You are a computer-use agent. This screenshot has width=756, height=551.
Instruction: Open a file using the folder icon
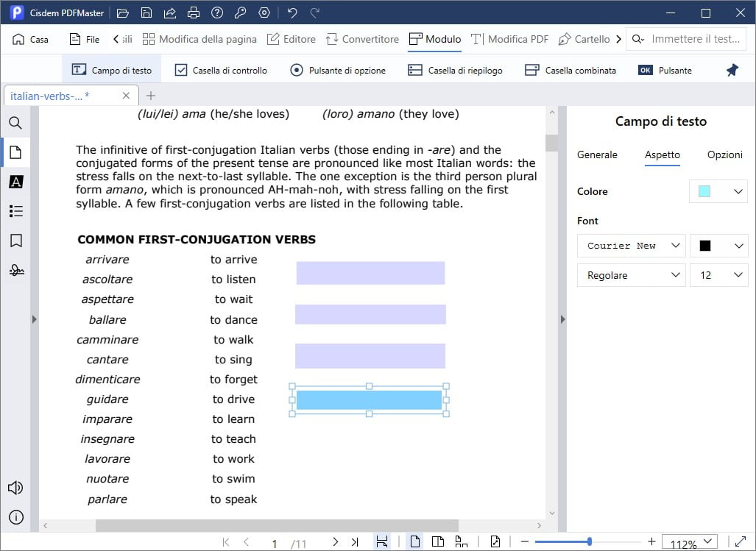pyautogui.click(x=122, y=12)
